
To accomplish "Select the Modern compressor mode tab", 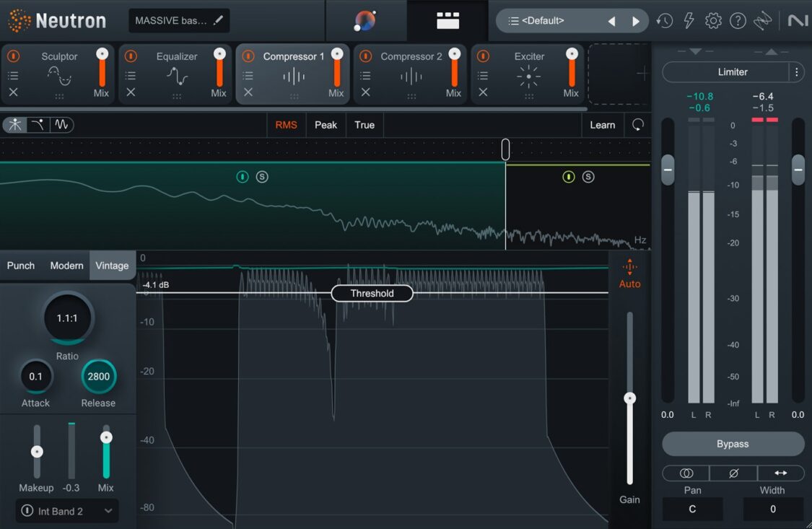I will (66, 266).
